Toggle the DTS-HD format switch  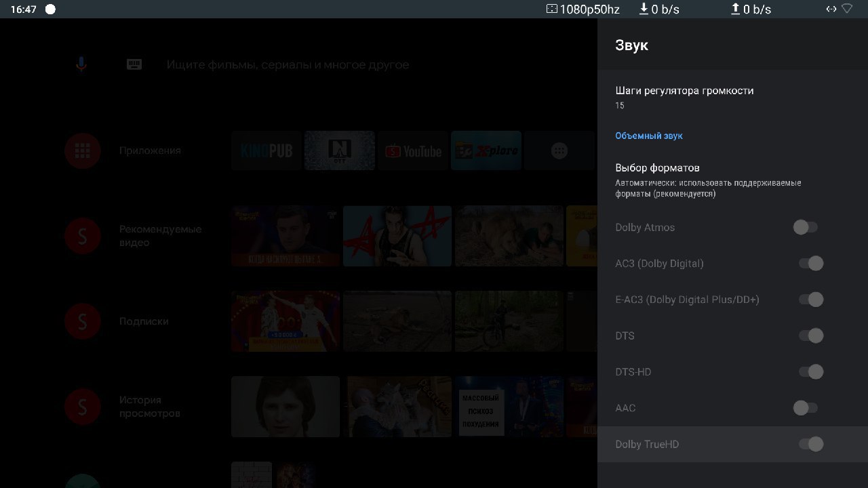(811, 371)
